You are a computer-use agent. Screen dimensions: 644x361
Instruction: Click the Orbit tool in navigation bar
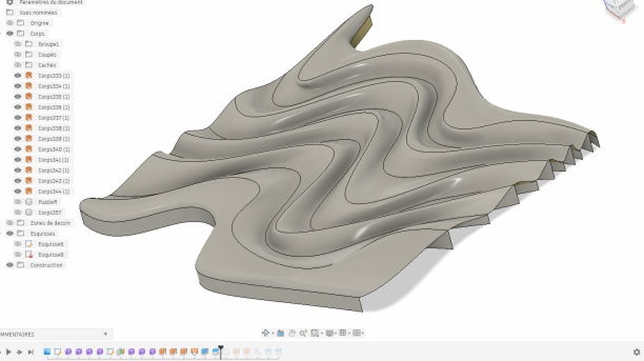point(265,333)
